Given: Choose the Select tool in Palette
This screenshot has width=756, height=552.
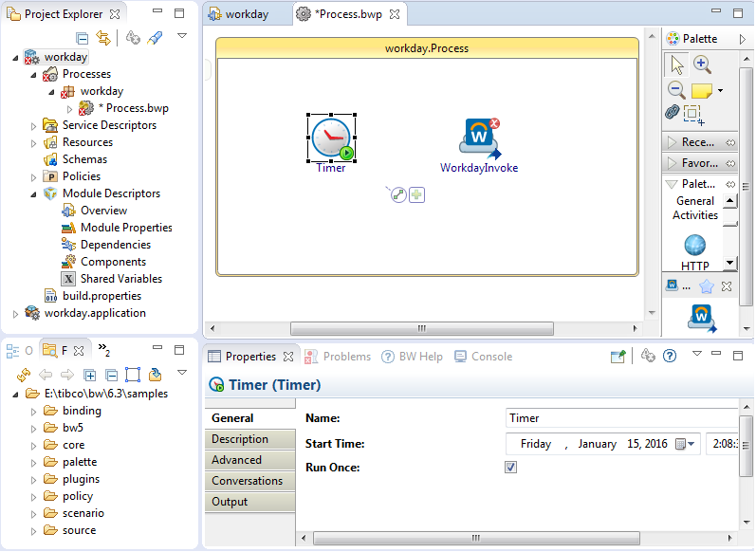Looking at the screenshot, I should 676,64.
